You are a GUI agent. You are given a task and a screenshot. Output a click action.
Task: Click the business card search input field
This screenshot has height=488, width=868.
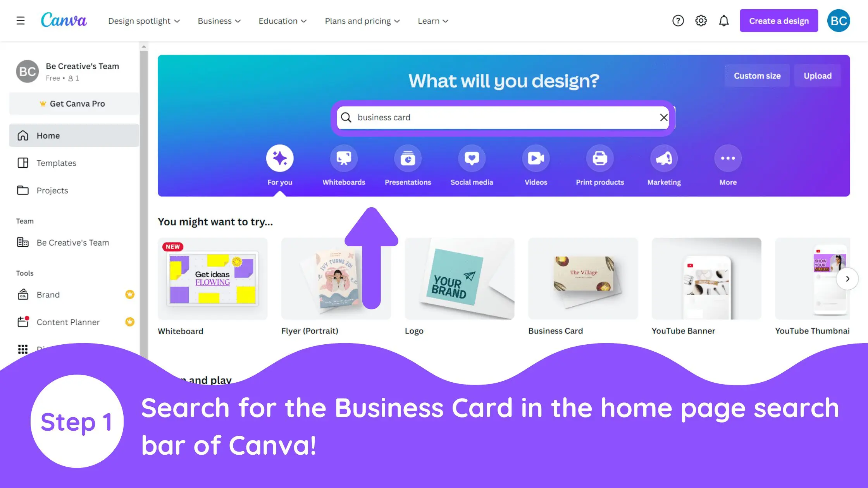pos(504,117)
